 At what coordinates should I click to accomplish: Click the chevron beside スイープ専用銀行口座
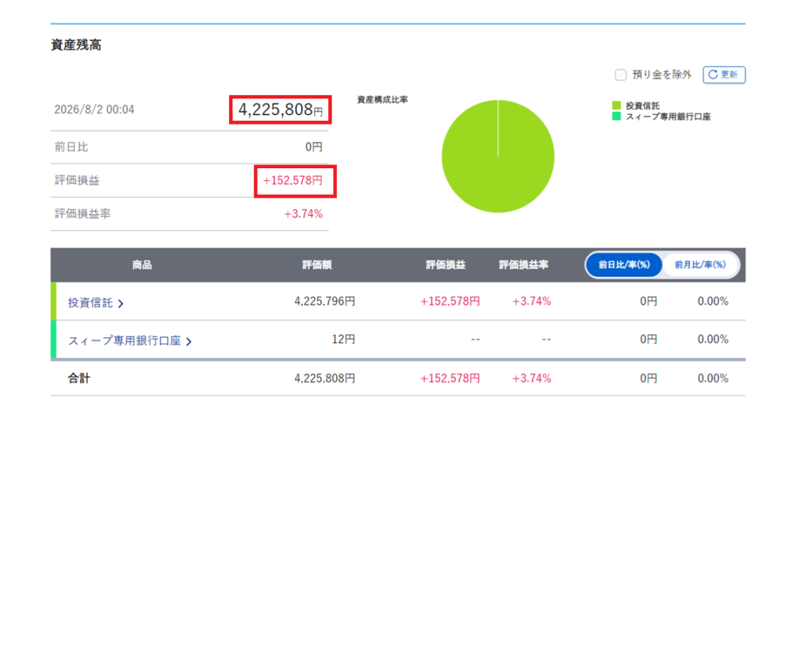pyautogui.click(x=189, y=341)
